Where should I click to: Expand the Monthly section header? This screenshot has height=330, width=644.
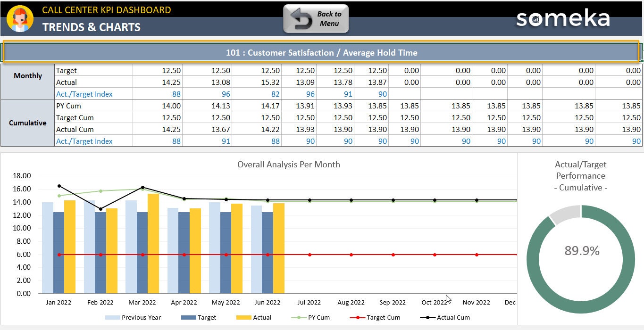click(28, 76)
